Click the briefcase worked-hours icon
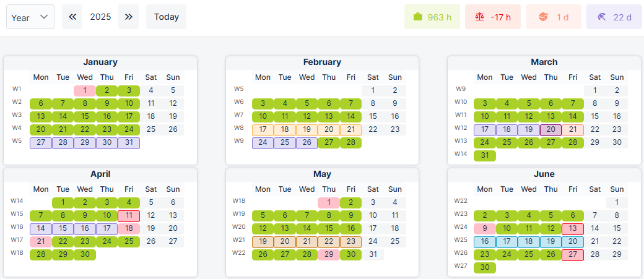 coord(417,17)
